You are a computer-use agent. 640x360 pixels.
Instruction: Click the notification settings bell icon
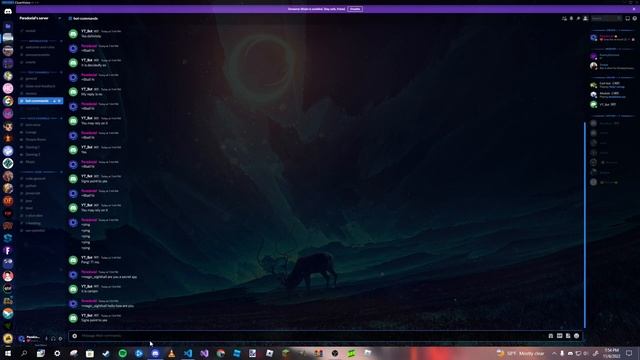point(571,18)
